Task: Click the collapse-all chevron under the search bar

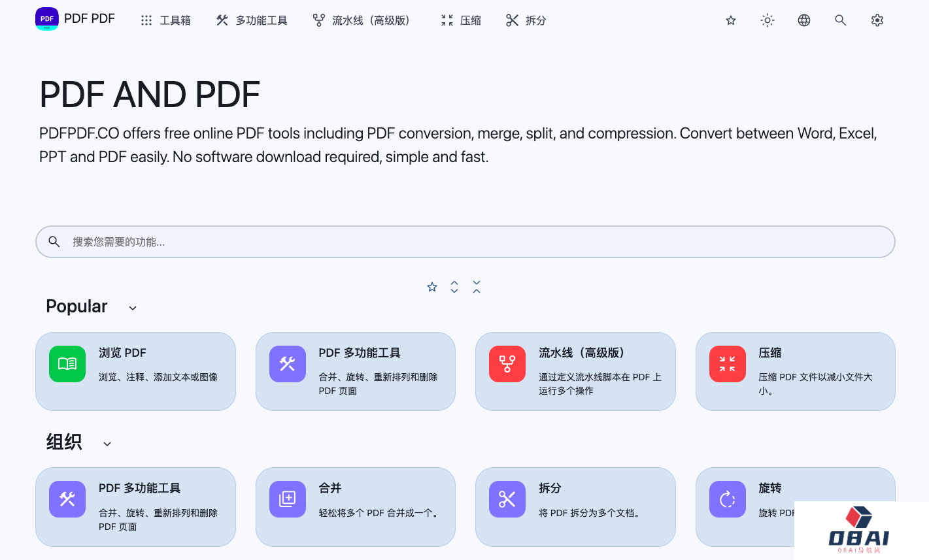Action: point(477,287)
